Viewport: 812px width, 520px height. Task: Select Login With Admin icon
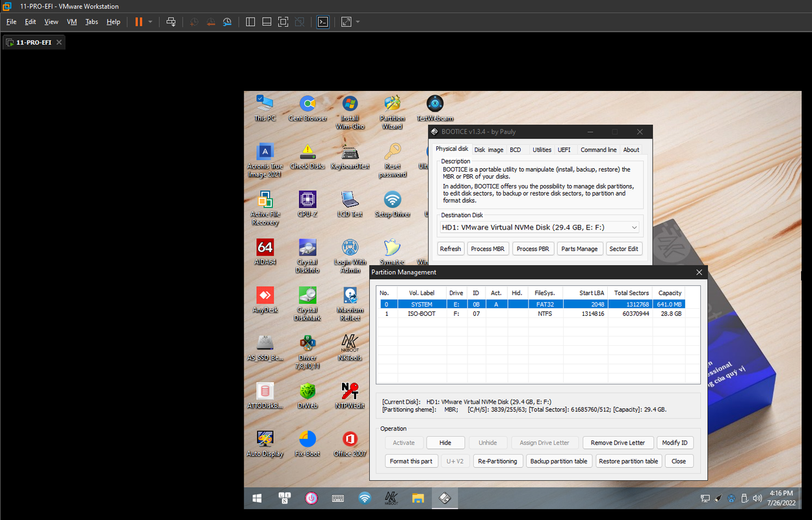350,256
